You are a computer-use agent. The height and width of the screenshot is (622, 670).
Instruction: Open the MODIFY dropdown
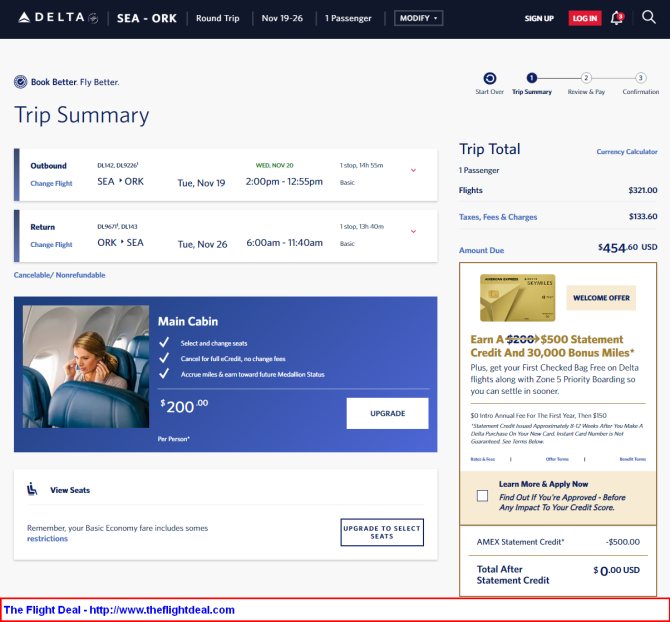tap(418, 18)
